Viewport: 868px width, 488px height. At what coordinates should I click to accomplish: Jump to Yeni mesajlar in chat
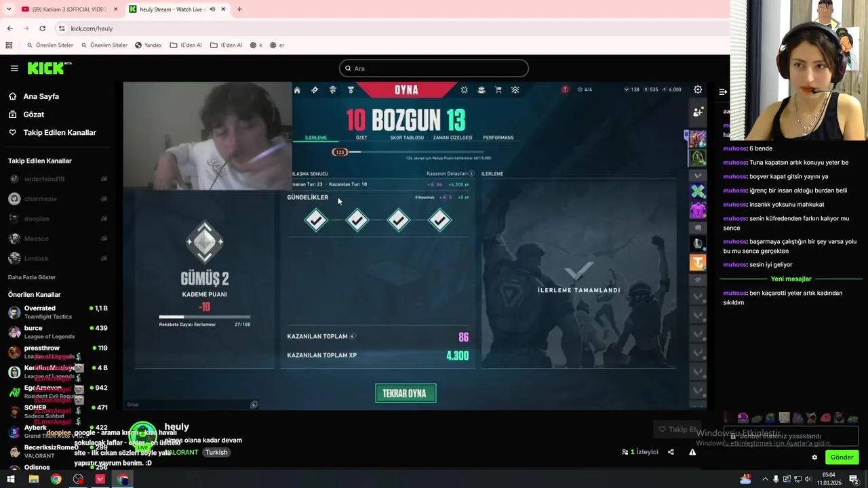(x=791, y=279)
